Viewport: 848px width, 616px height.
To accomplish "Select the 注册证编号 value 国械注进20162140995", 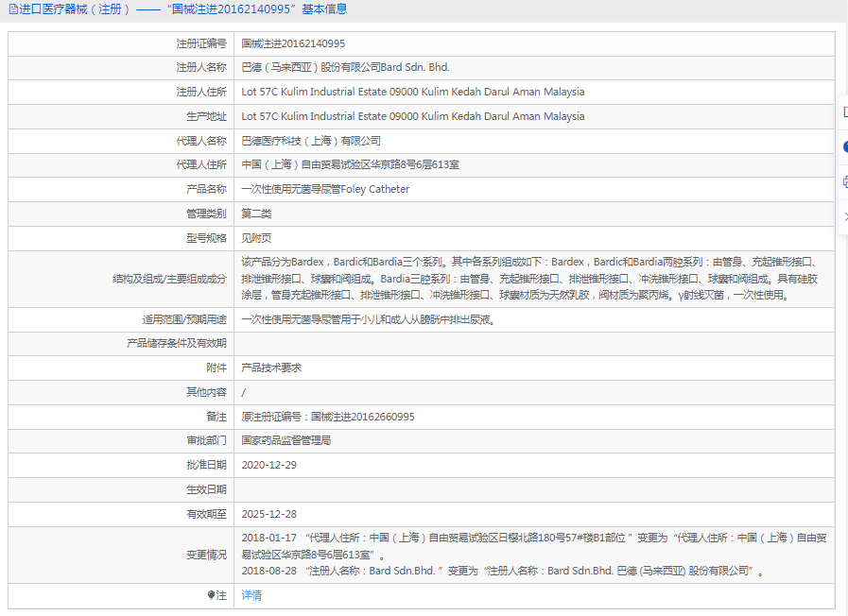I will 293,43.
